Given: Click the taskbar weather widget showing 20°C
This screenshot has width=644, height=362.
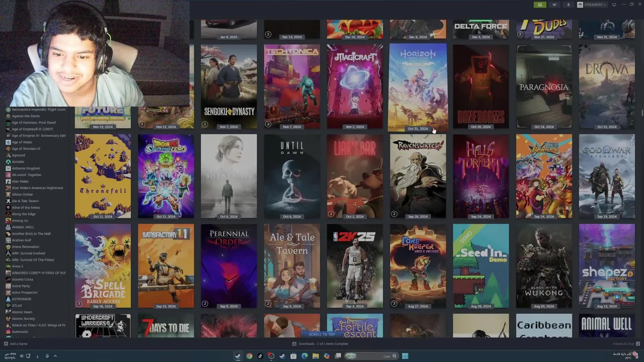Looking at the screenshot, I should tap(625, 355).
